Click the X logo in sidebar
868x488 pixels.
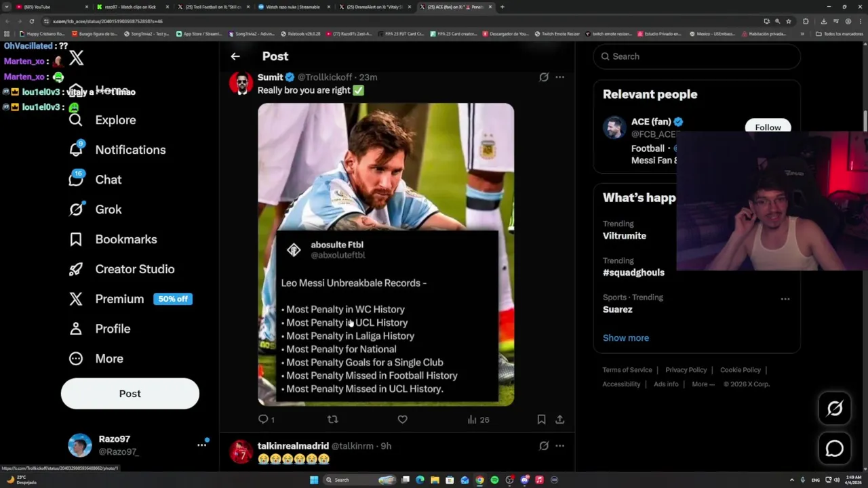[77, 58]
